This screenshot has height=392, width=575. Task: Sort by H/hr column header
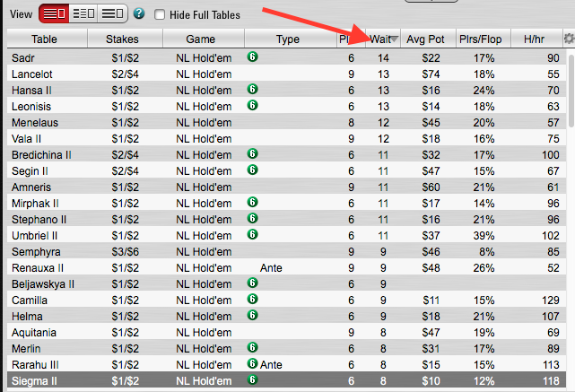(535, 39)
